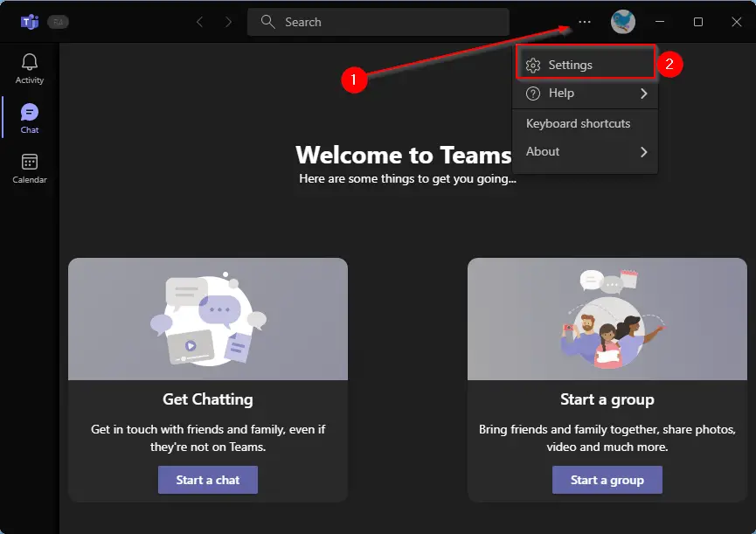Select the About menu entry
Image resolution: width=756 pixels, height=534 pixels.
pyautogui.click(x=586, y=152)
